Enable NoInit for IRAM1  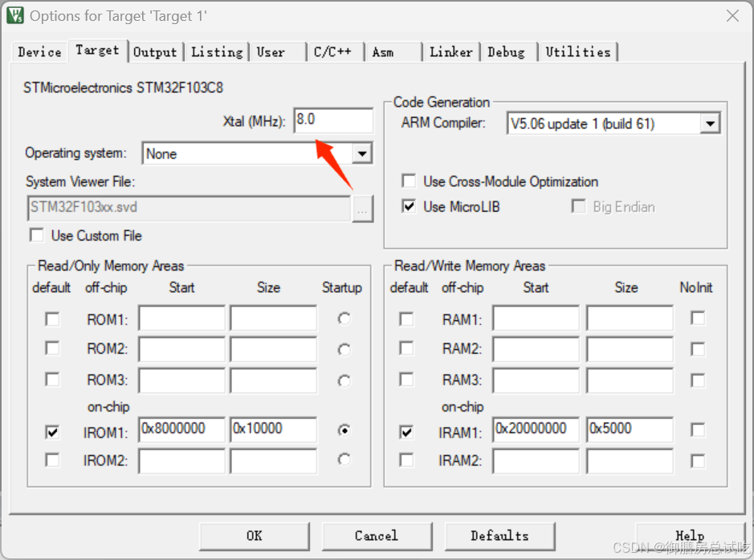[698, 430]
